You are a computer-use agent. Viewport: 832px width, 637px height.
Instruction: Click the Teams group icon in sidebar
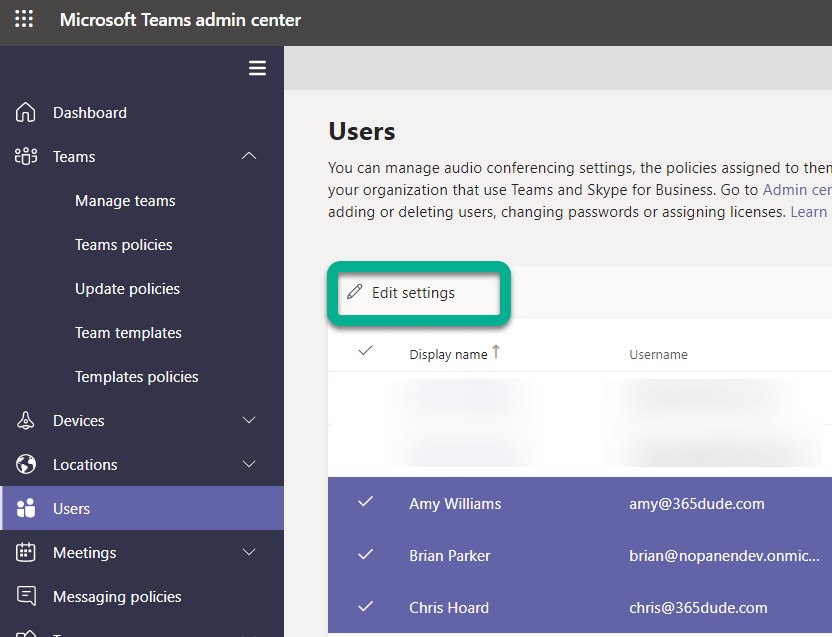(26, 157)
